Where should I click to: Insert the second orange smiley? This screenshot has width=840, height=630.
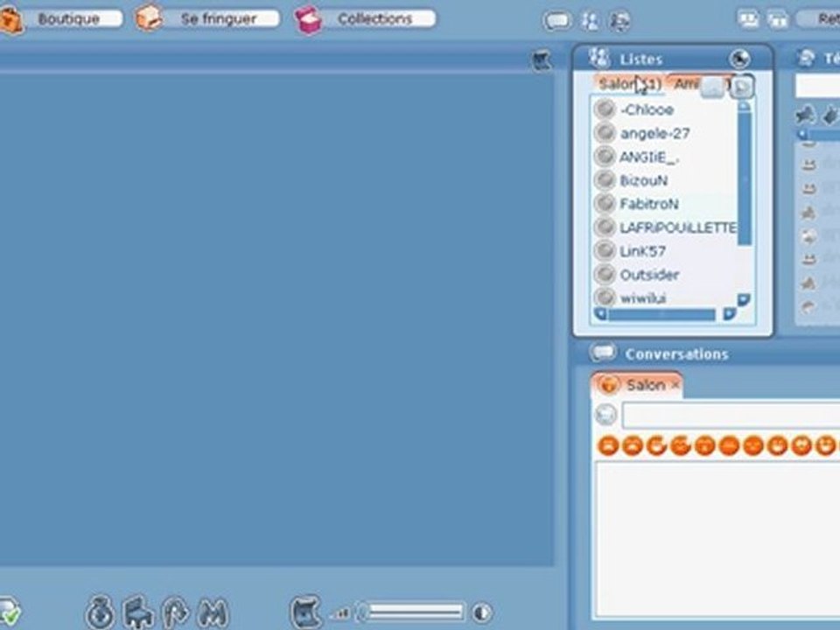pos(633,445)
